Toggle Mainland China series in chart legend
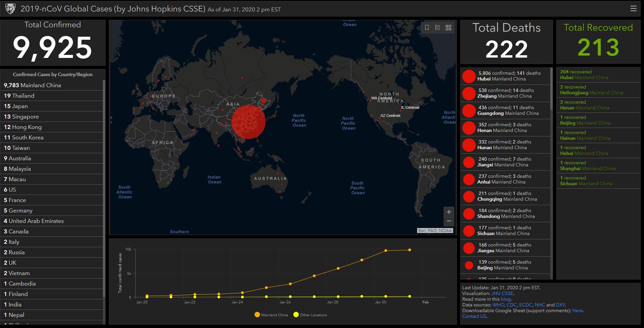The width and height of the screenshot is (644, 328). (271, 315)
